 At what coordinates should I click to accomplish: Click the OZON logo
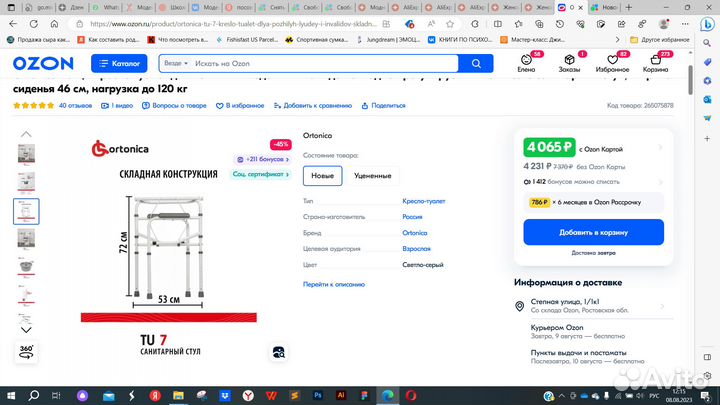click(43, 63)
